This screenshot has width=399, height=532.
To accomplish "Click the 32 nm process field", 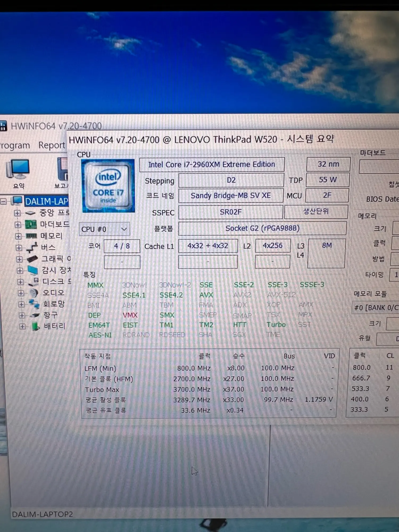I will [x=329, y=164].
